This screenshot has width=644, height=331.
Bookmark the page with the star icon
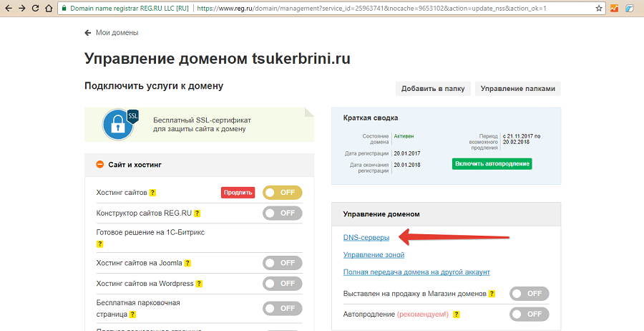(599, 8)
